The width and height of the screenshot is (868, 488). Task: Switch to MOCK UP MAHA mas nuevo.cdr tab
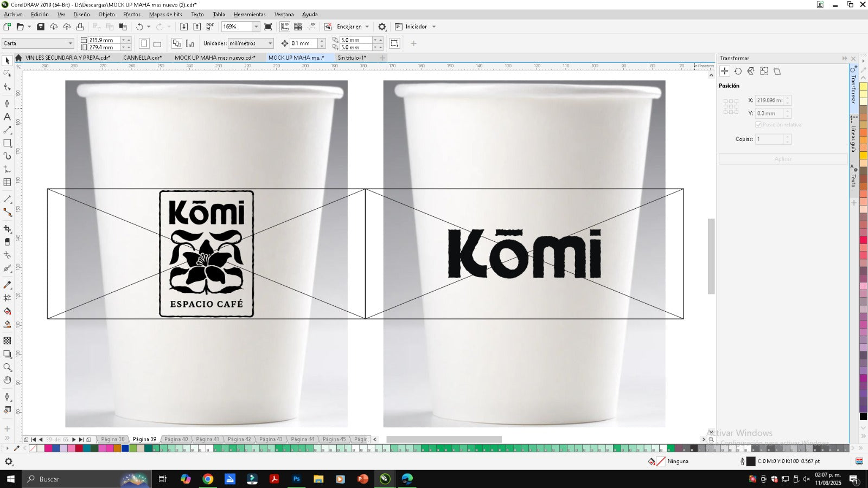coord(215,57)
